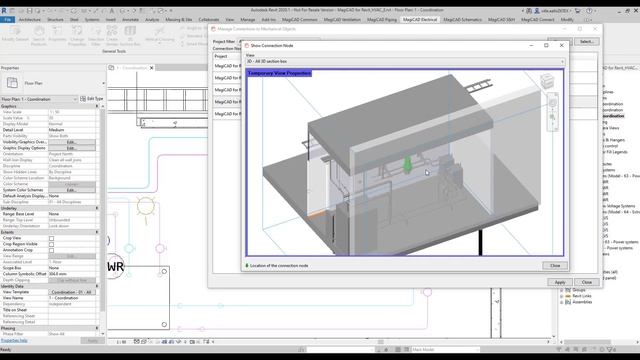Screen dimensions: 640x360
Task: Toggle the Crop Region Visible checkbox
Action: [51, 244]
